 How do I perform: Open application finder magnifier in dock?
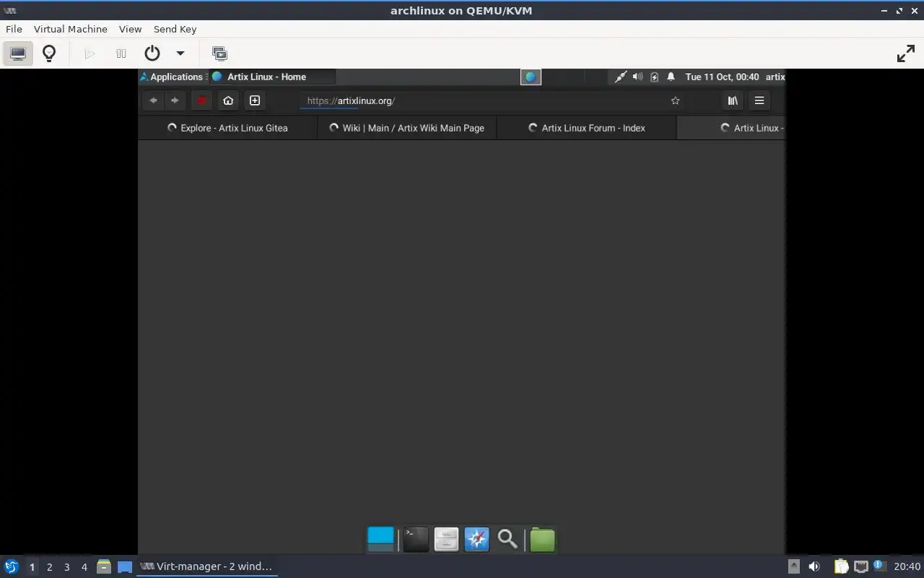coord(507,539)
